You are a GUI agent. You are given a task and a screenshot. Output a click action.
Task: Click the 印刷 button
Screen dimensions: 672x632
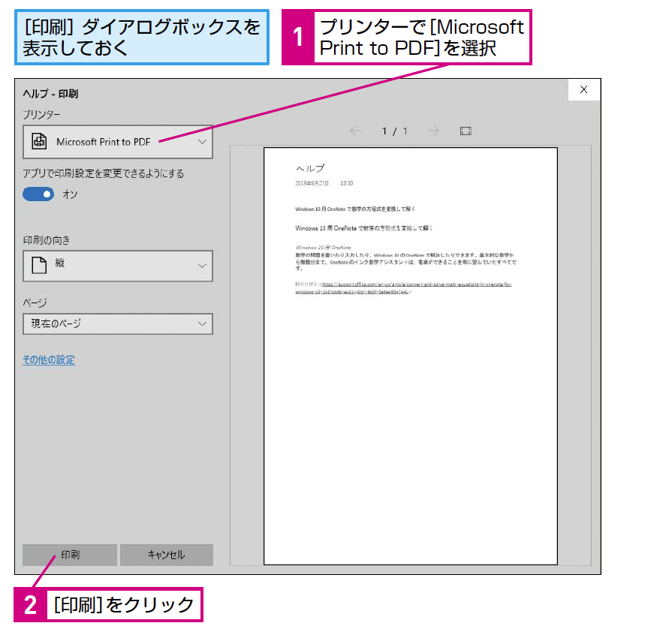point(70,555)
